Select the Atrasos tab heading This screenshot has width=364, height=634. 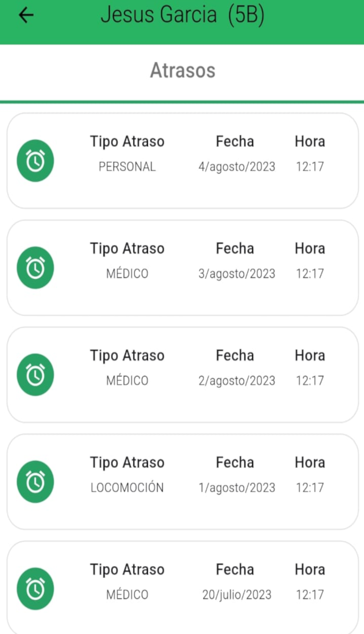coord(183,70)
